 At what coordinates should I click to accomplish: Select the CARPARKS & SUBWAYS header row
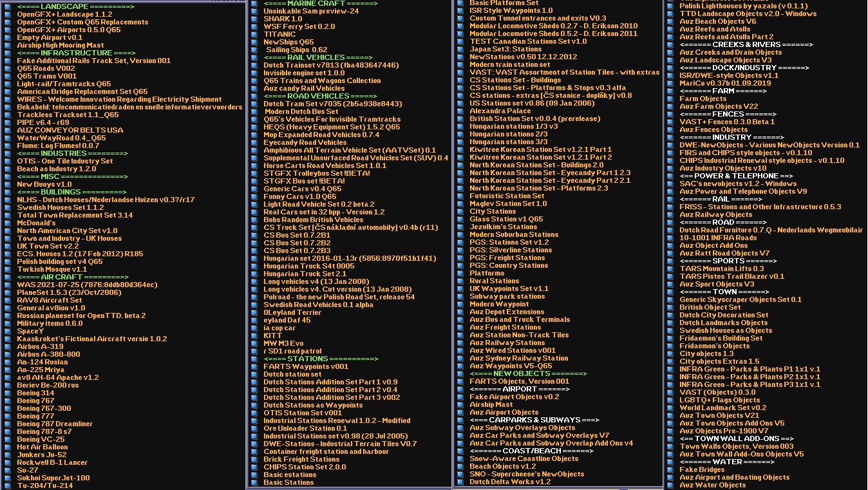coord(534,420)
